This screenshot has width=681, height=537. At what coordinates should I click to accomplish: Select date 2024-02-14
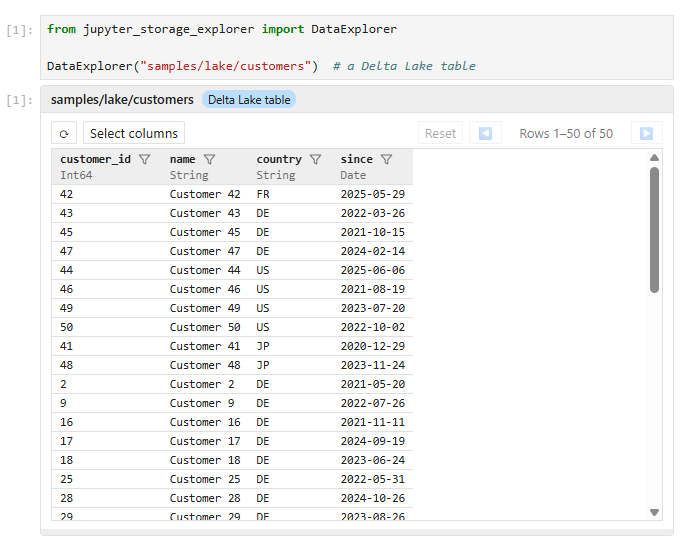click(x=373, y=251)
